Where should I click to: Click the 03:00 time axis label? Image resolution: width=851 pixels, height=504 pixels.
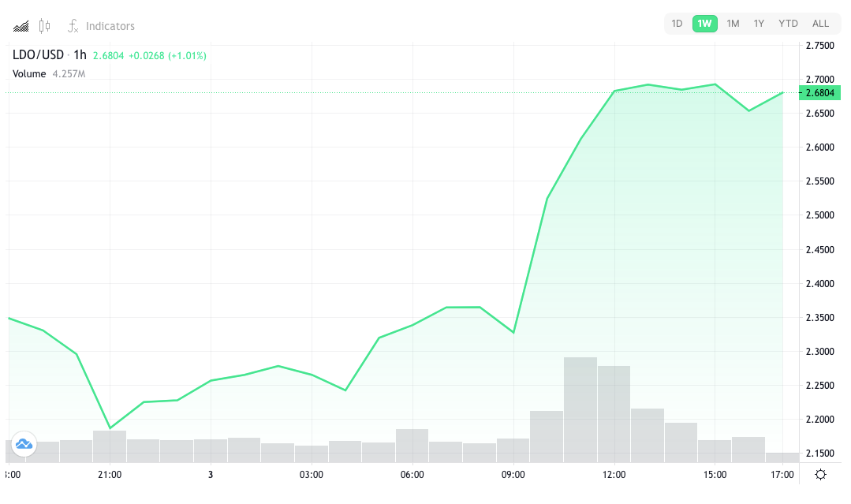coord(311,475)
